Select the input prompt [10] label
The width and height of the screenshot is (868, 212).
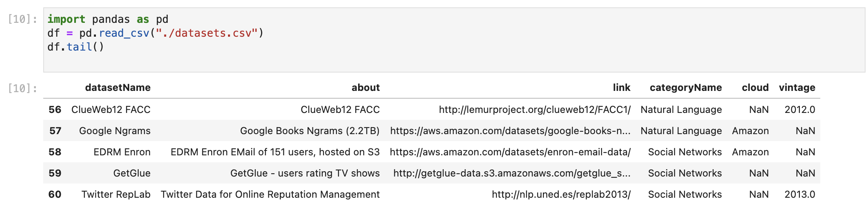tap(23, 19)
